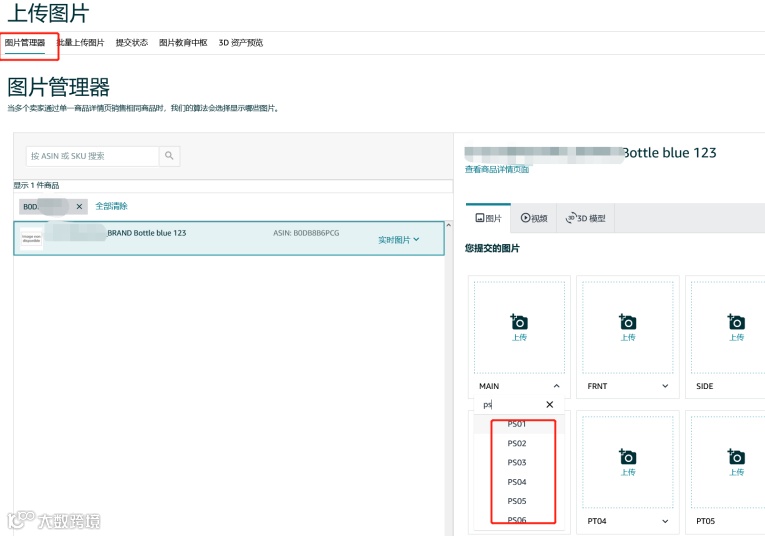This screenshot has height=536, width=765.
Task: Click upload camera icon in MAIN slot
Action: [519, 322]
